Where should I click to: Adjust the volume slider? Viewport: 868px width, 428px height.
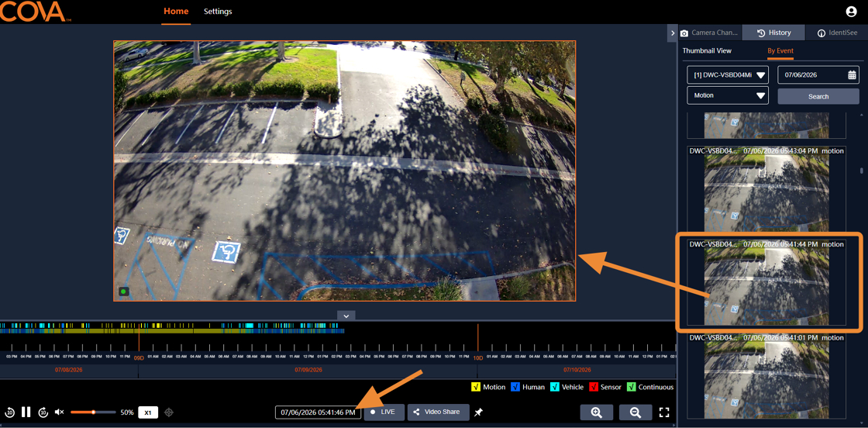click(93, 412)
